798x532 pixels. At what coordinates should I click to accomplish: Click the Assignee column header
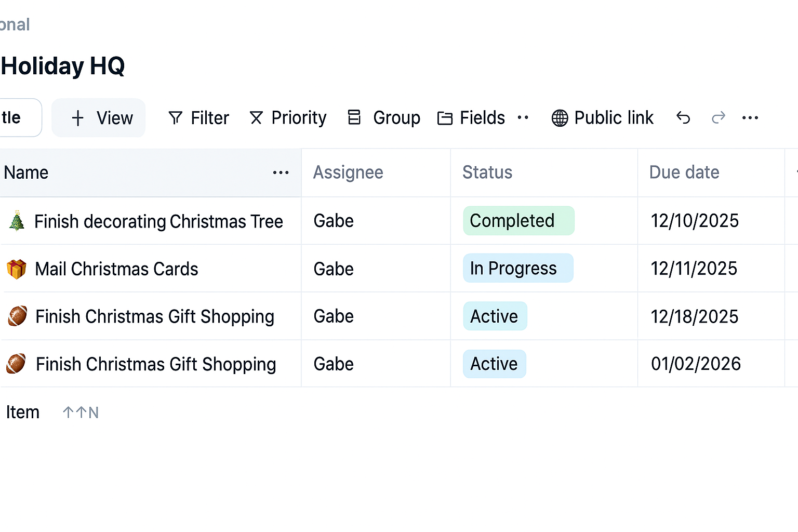point(348,172)
